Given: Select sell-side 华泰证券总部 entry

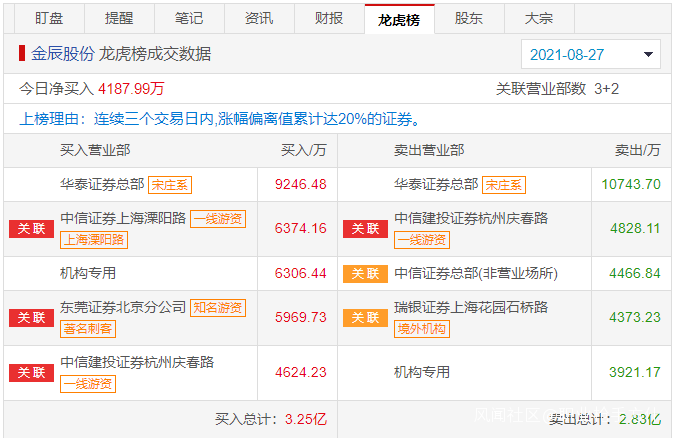Looking at the screenshot, I should point(436,184).
